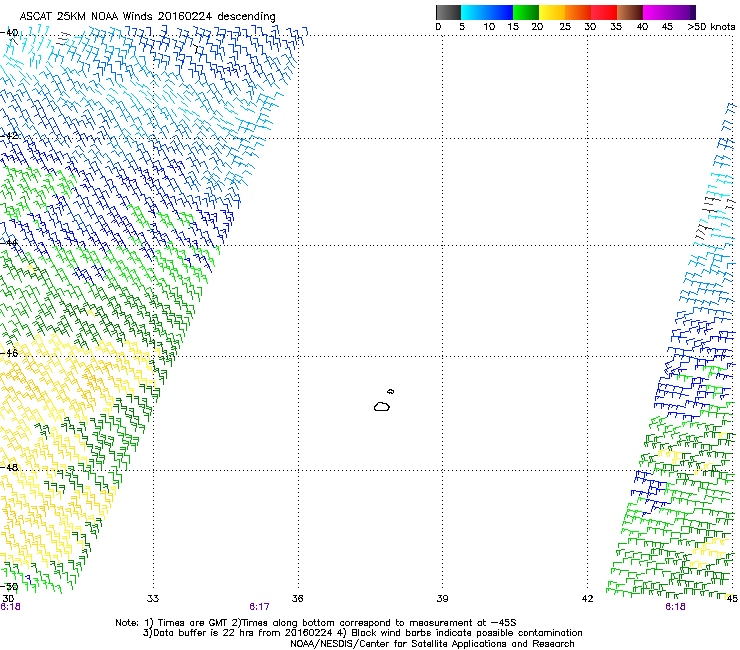
Task: Click the purple '6:17' time label
Action: (x=260, y=607)
